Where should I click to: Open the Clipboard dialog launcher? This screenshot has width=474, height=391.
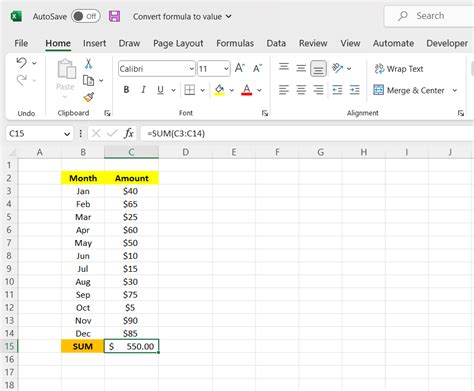coord(107,113)
